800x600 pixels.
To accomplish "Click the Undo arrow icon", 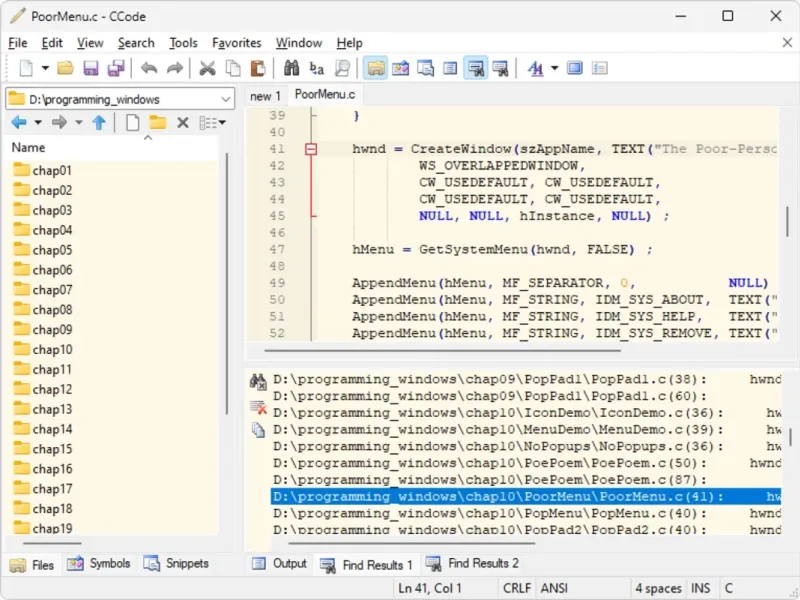I will click(x=149, y=68).
